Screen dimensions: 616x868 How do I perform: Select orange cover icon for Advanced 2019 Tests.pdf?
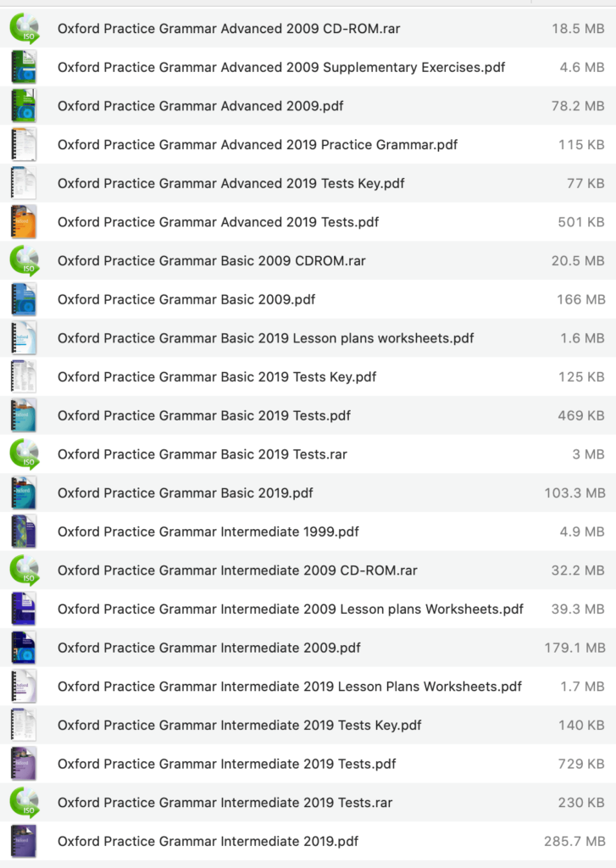pos(24,222)
